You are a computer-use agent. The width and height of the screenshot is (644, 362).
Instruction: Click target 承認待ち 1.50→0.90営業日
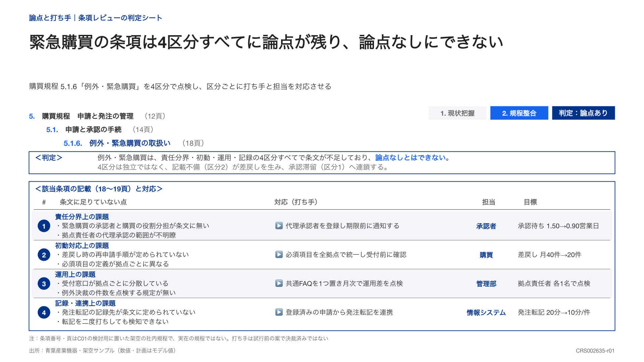(x=558, y=226)
